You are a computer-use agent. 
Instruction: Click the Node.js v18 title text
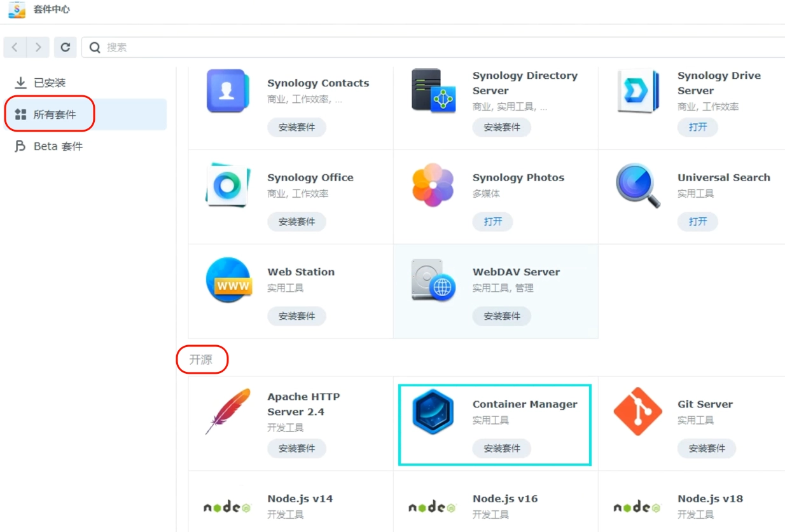tap(711, 499)
